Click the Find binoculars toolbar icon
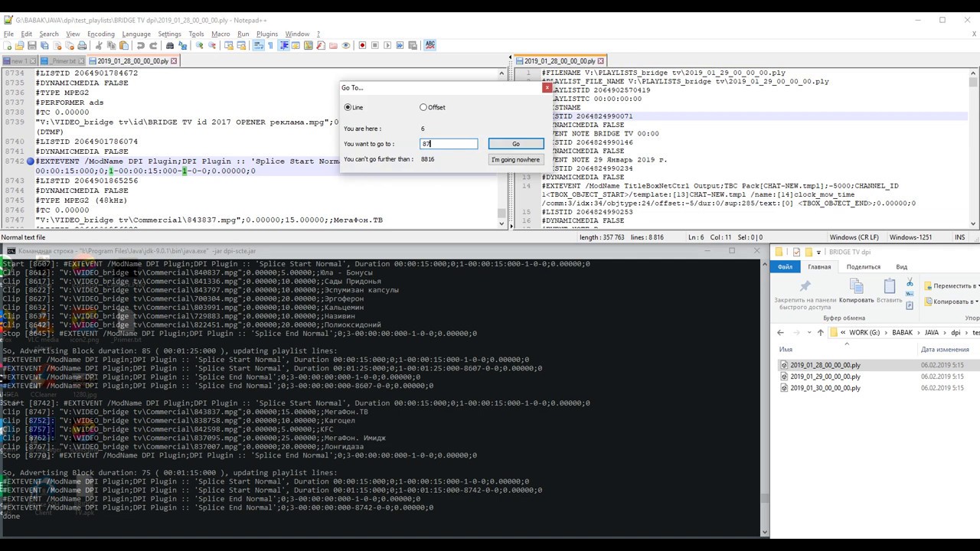This screenshot has width=980, height=551. 170,45
